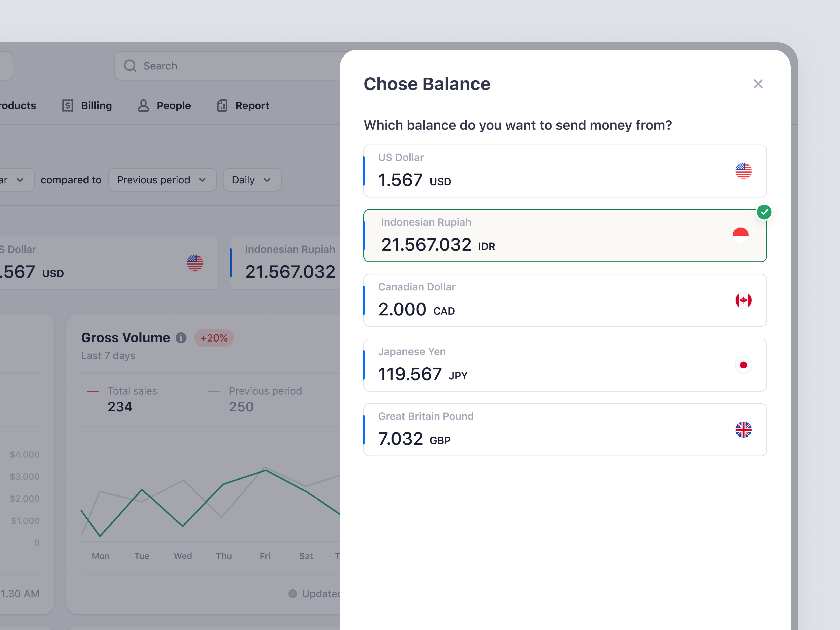Click the Japanese flag icon
The width and height of the screenshot is (840, 630).
coord(743,365)
